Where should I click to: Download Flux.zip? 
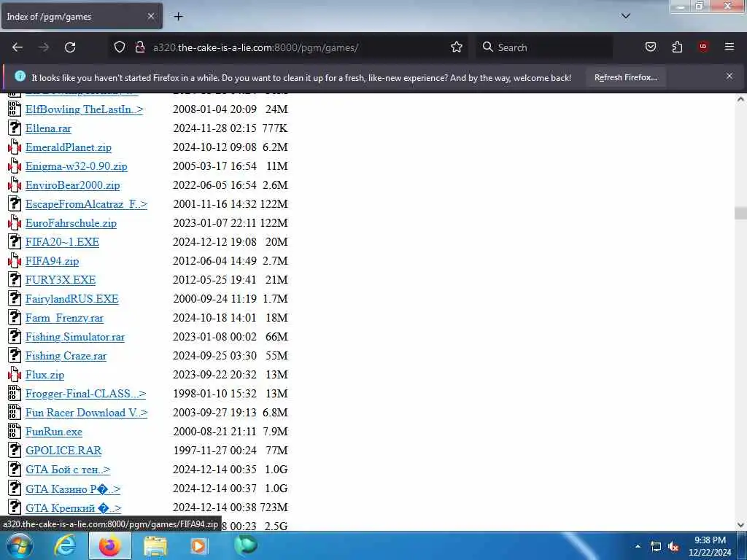(44, 375)
